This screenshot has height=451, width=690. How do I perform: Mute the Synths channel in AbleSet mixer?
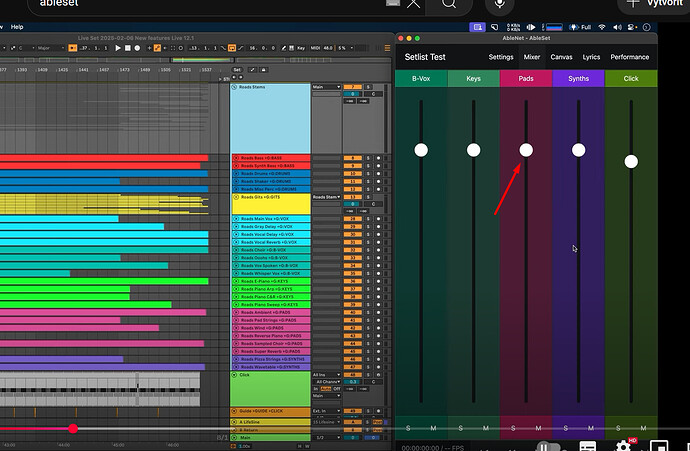click(591, 428)
